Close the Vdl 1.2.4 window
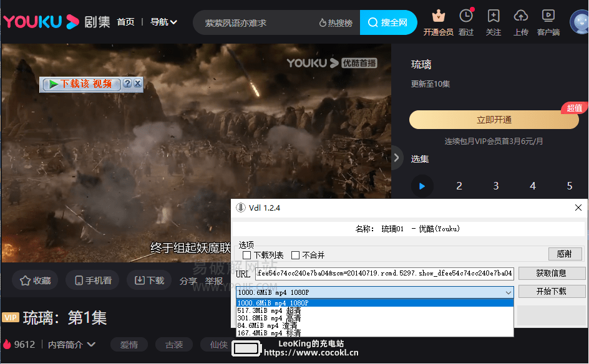This screenshot has height=364, width=589. [578, 208]
